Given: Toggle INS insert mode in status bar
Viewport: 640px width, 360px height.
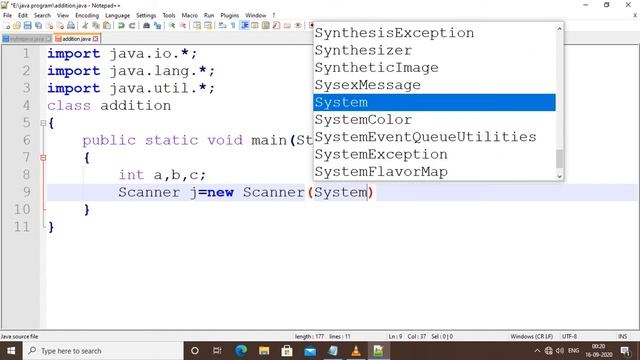Looking at the screenshot, I should (622, 336).
